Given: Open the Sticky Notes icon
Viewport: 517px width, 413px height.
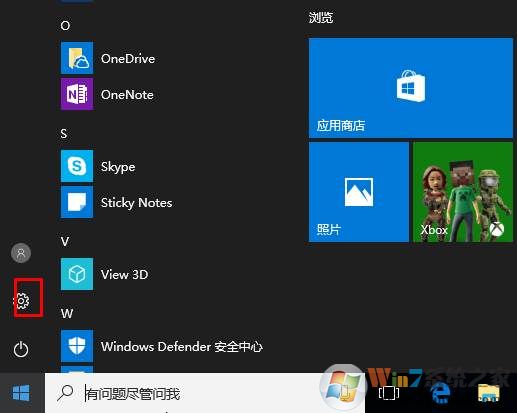Looking at the screenshot, I should pos(77,202).
